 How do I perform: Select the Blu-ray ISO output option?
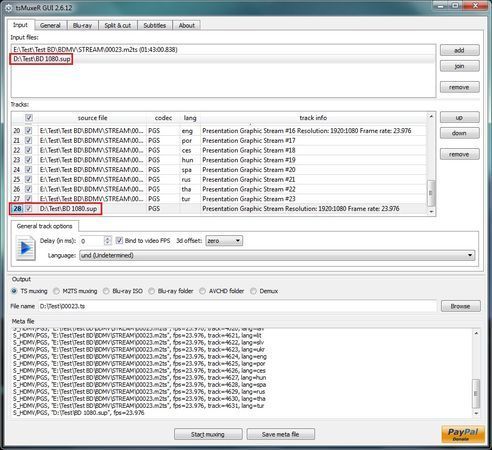(x=106, y=291)
